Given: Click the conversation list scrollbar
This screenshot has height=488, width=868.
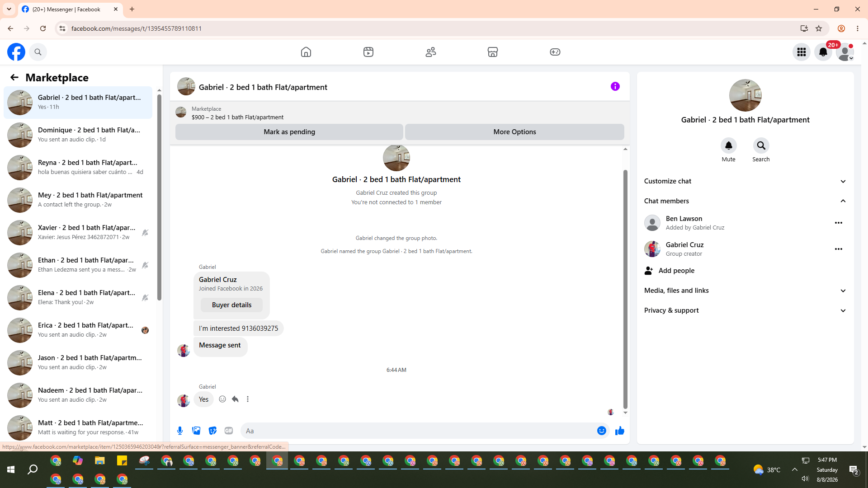Looking at the screenshot, I should click(x=159, y=197).
